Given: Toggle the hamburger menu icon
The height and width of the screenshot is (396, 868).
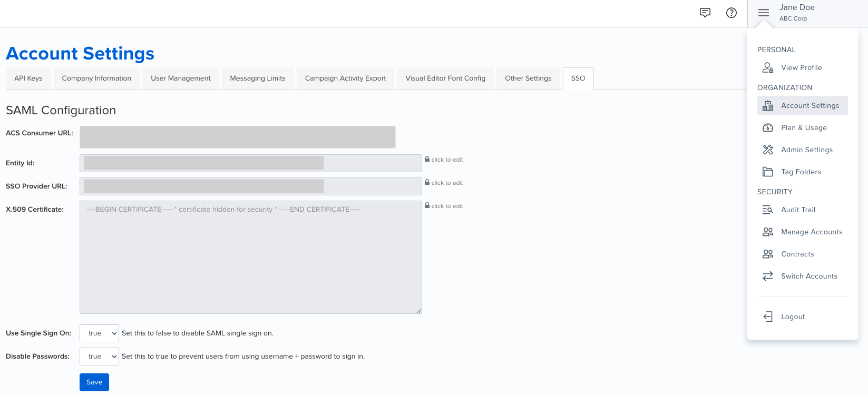Looking at the screenshot, I should coord(764,13).
